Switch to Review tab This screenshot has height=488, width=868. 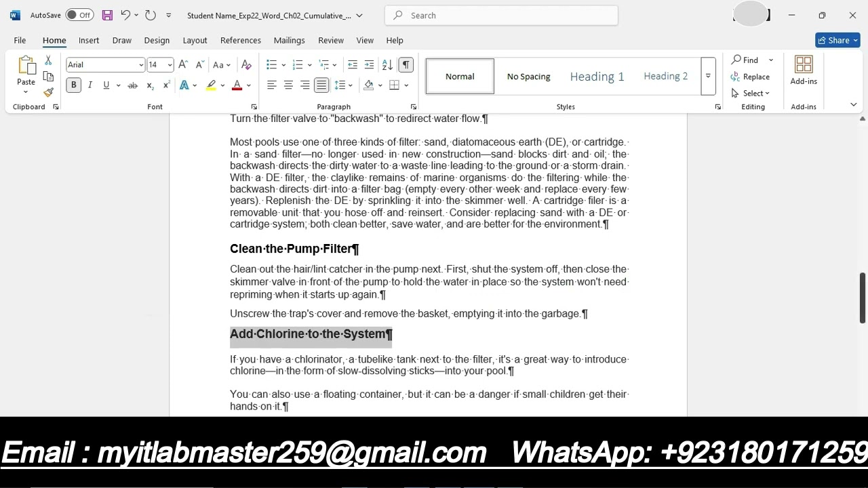point(331,41)
